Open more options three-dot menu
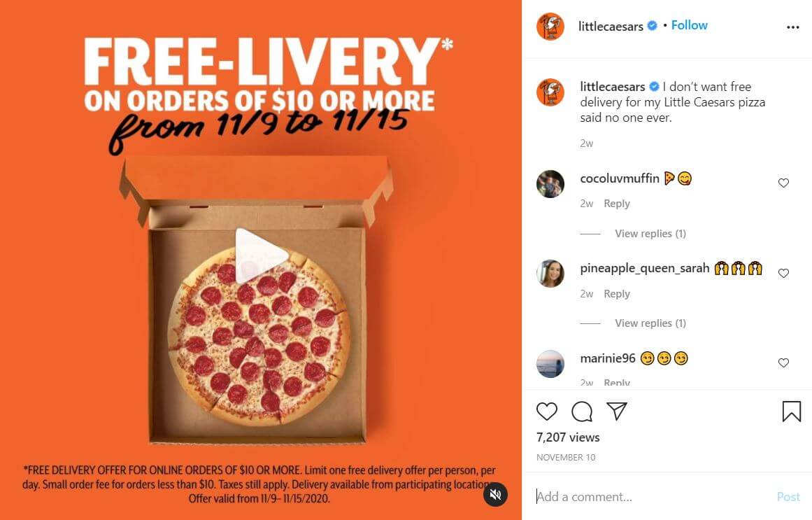This screenshot has height=520, width=812. tap(793, 27)
